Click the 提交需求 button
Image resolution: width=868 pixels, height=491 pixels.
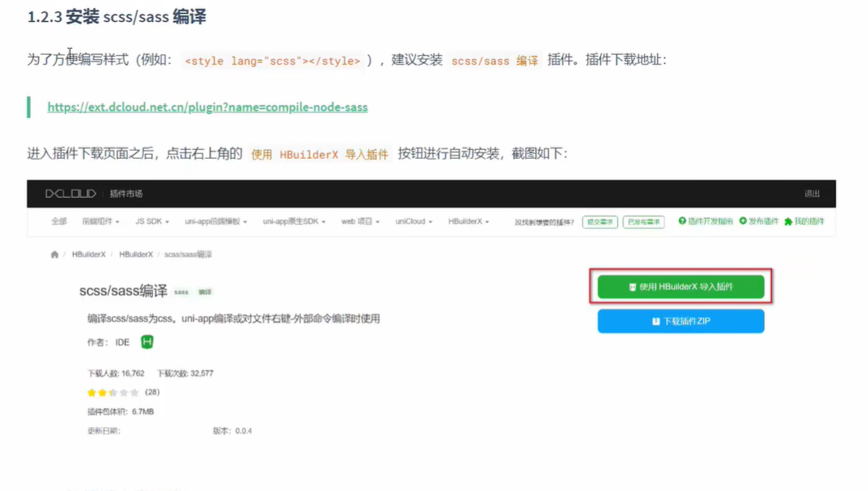point(600,222)
